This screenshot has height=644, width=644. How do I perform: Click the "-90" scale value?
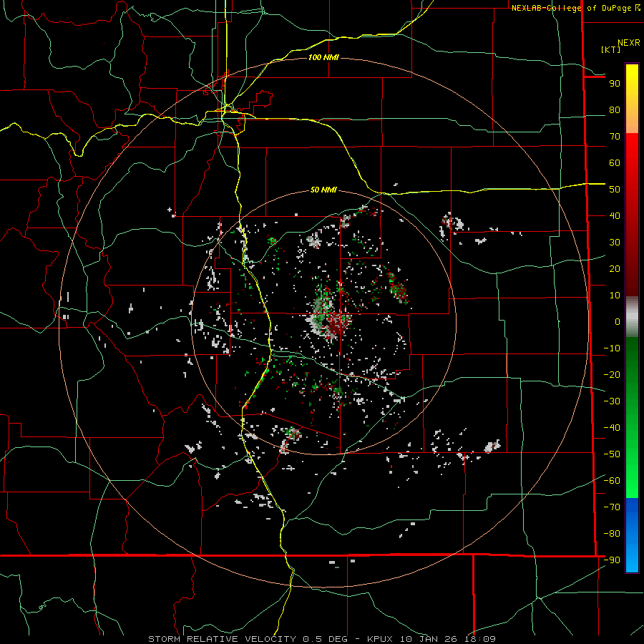coord(612,560)
